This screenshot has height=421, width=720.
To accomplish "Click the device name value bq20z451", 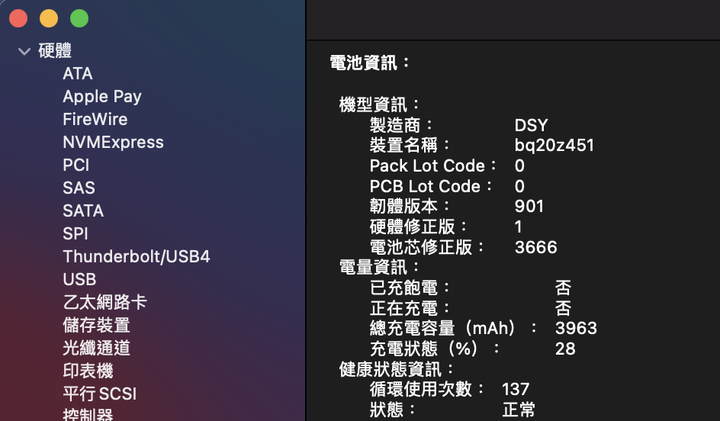I will coord(554,145).
